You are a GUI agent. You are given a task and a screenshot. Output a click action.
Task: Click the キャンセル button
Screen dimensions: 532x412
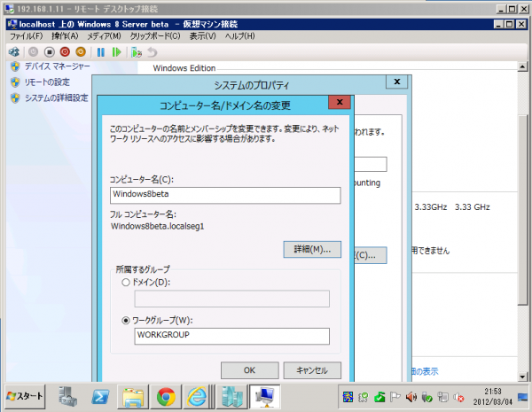click(x=312, y=370)
